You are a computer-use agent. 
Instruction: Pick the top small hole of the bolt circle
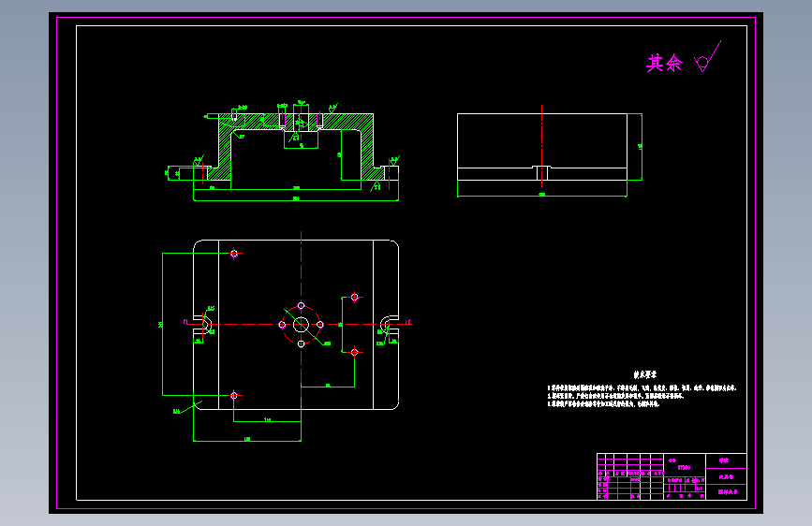(301, 305)
